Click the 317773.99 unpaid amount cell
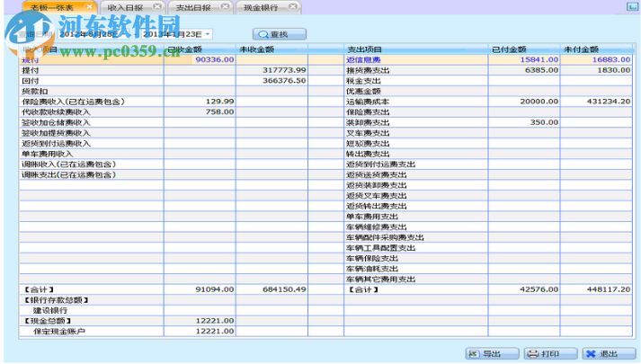 [x=272, y=70]
